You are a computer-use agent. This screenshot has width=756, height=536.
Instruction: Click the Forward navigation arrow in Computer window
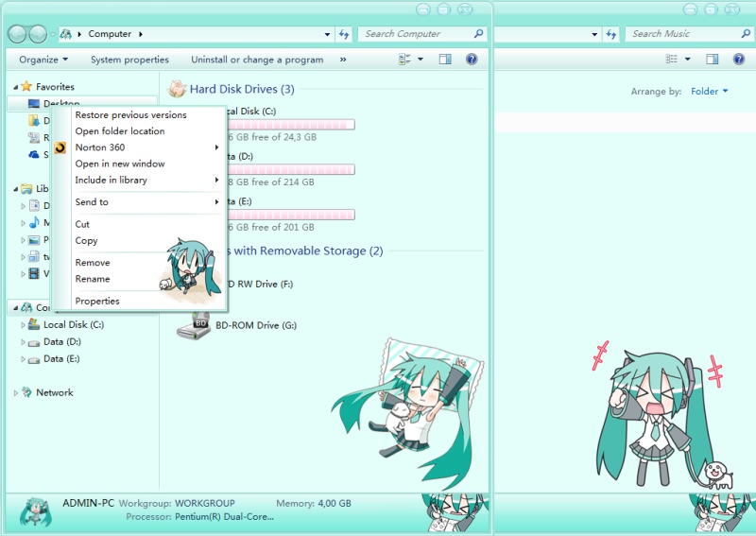[x=38, y=34]
